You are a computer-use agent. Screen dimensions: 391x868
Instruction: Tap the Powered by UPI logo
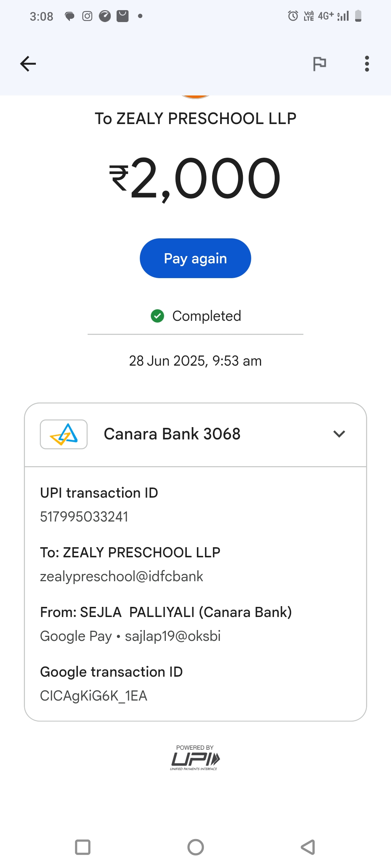click(x=195, y=758)
